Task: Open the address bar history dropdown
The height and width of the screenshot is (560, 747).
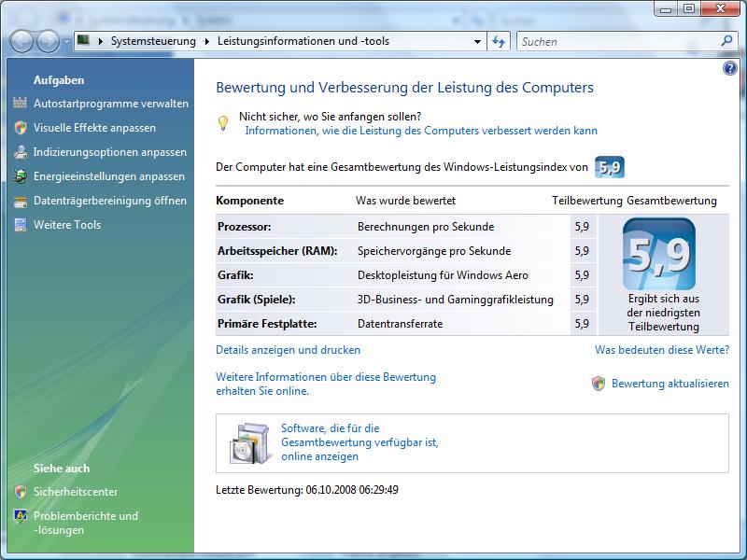Action: click(x=477, y=42)
